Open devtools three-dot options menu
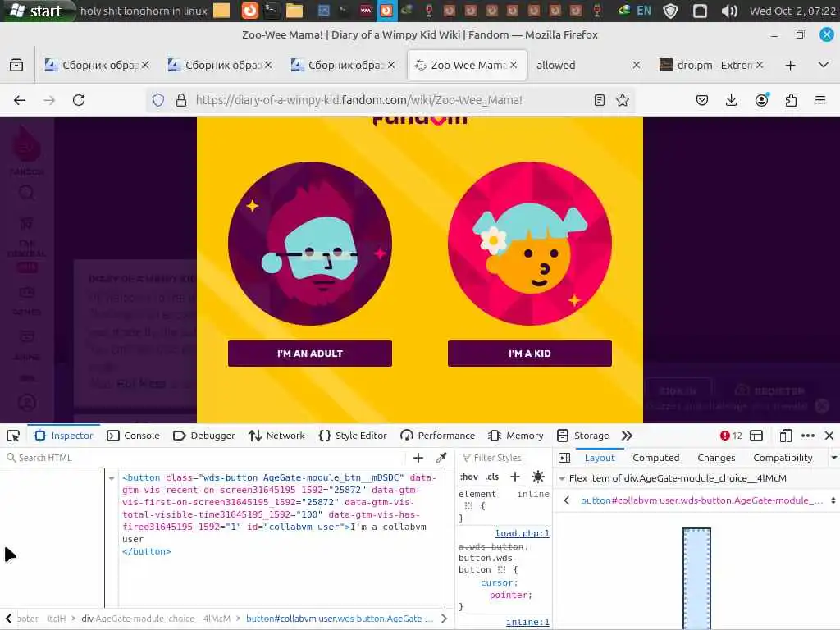Image resolution: width=840 pixels, height=630 pixels. coord(808,436)
